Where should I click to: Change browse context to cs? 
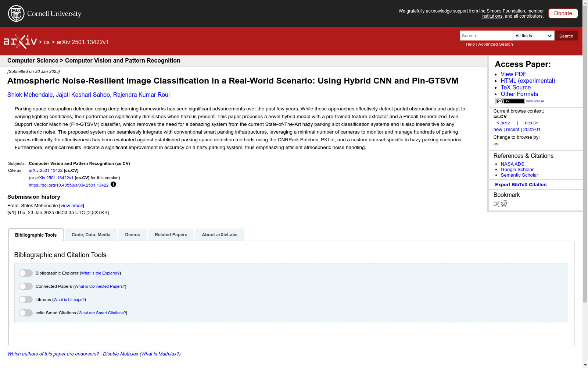[x=496, y=144]
